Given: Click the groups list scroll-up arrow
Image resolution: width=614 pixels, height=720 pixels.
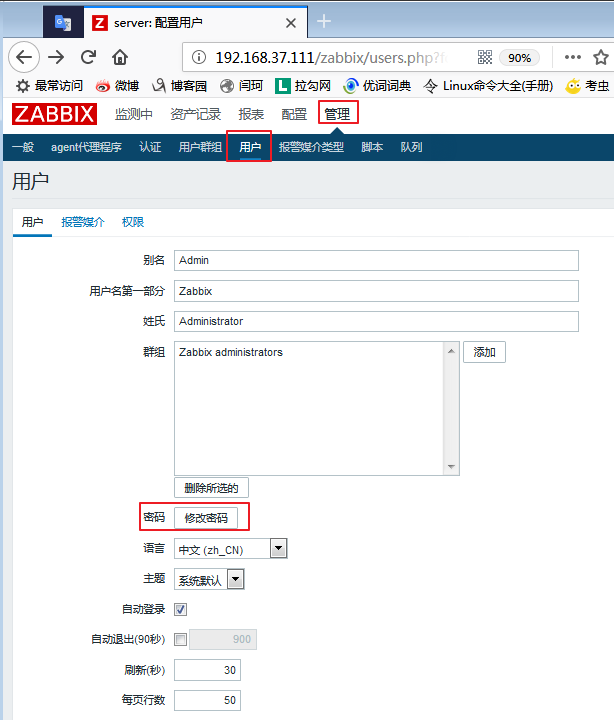Looking at the screenshot, I should tap(451, 351).
